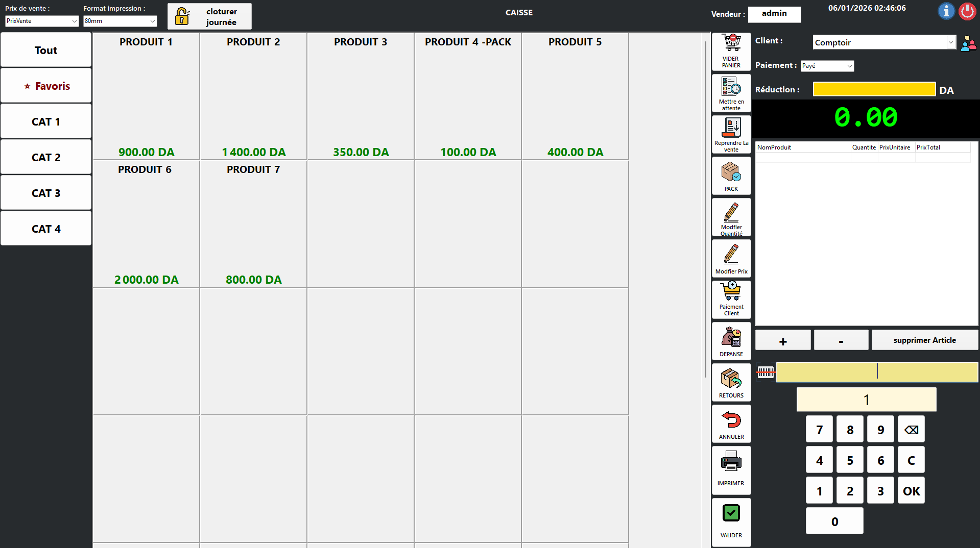Select the CAT 2 category
The width and height of the screenshot is (980, 548).
46,157
